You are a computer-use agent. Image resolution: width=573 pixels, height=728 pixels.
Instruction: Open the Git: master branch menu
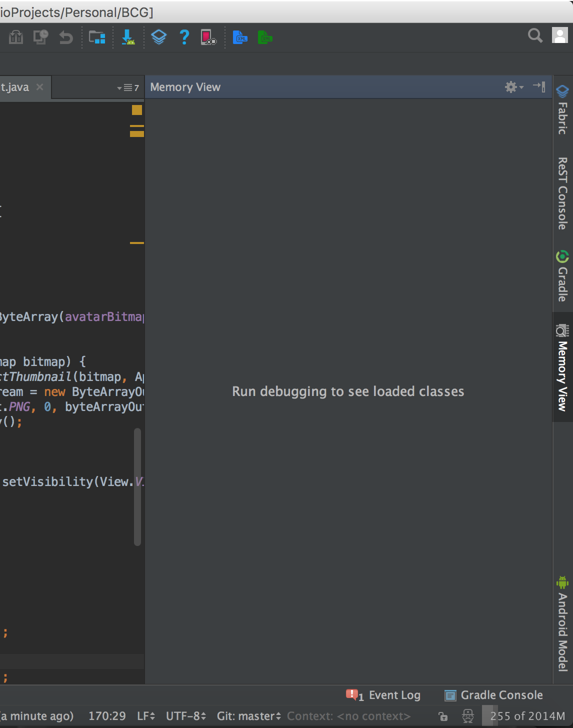point(248,716)
